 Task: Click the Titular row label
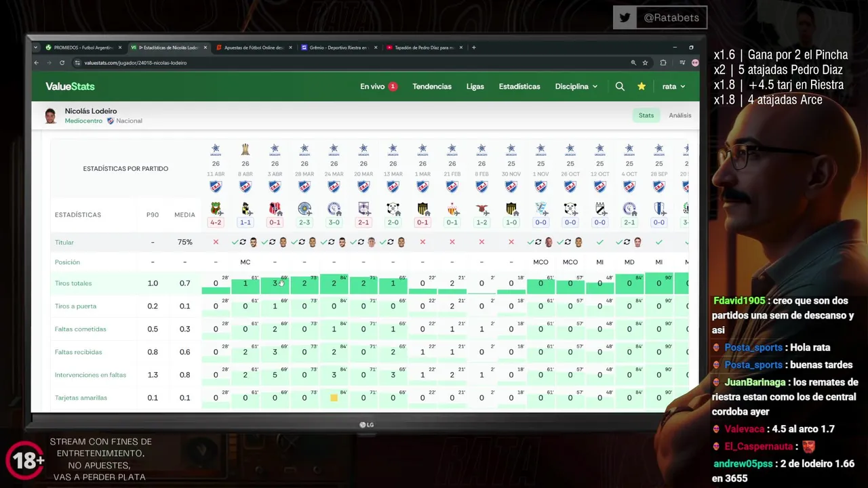click(64, 242)
